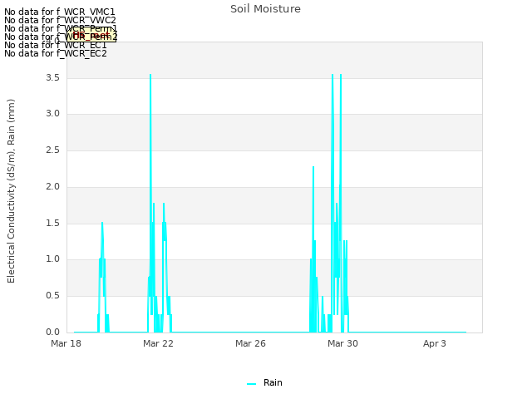Click the 'No data for f_WCR_EC2' message
Image resolution: width=532 pixels, height=399 pixels.
tap(56, 53)
